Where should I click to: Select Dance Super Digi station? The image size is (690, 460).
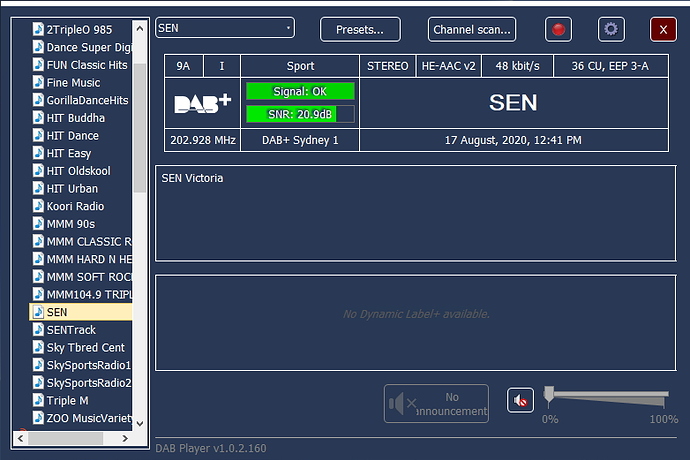tap(82, 47)
